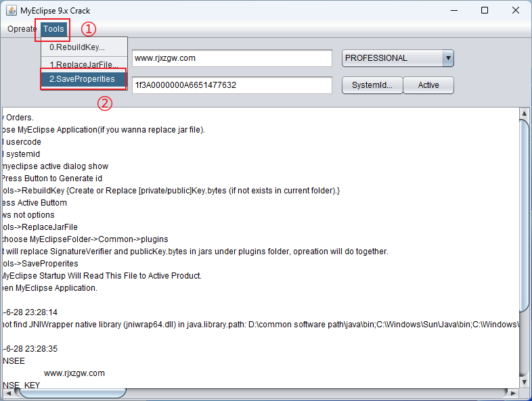Click timestamp '-6-28 23:28:35' in log
Viewport: 532px width, 401px height.
tap(30, 349)
